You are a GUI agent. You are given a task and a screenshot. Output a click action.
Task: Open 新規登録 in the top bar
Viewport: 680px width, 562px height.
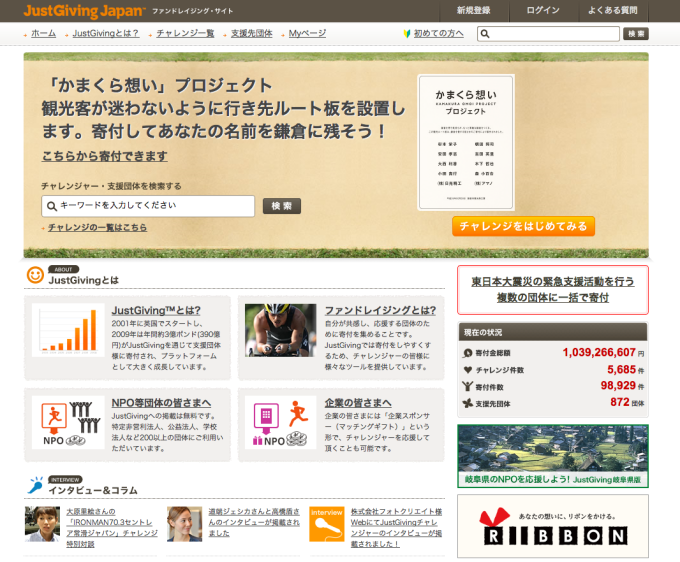[474, 10]
